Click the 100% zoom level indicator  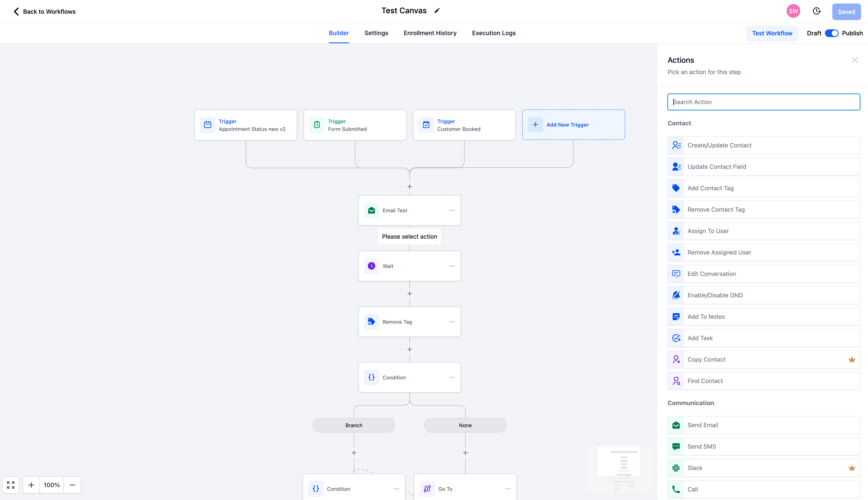[51, 485]
